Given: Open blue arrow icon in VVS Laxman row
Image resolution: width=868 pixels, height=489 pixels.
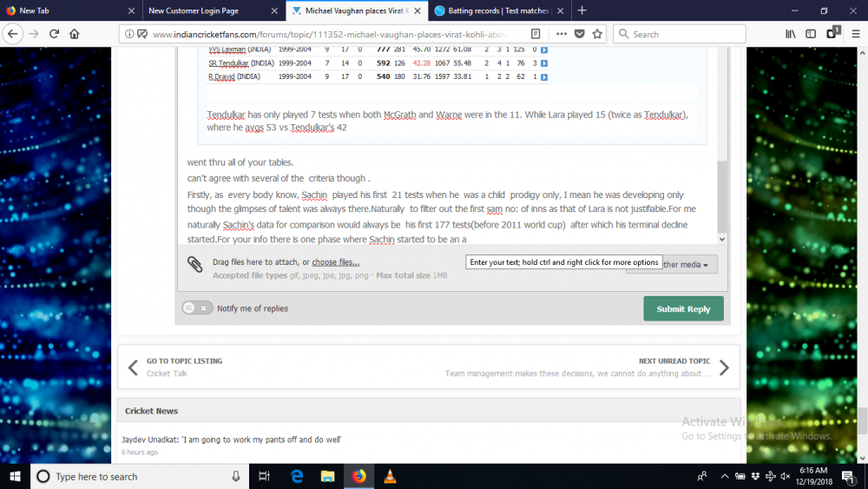Looking at the screenshot, I should [544, 50].
